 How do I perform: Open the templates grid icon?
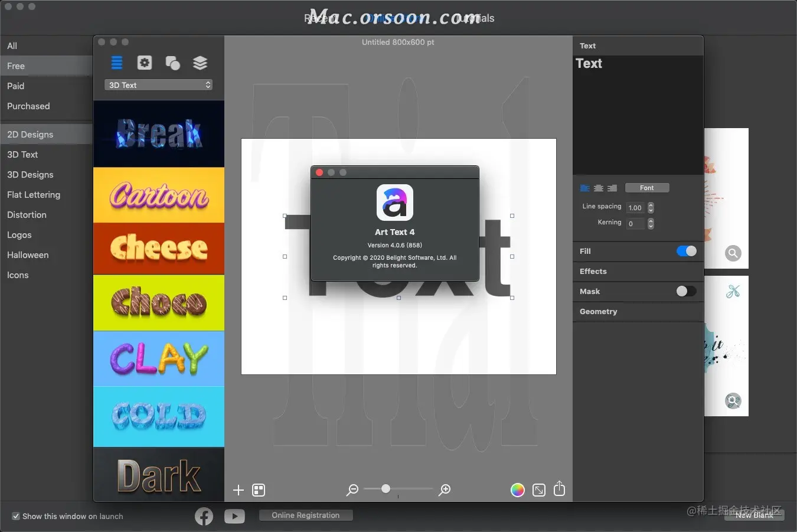coord(259,489)
